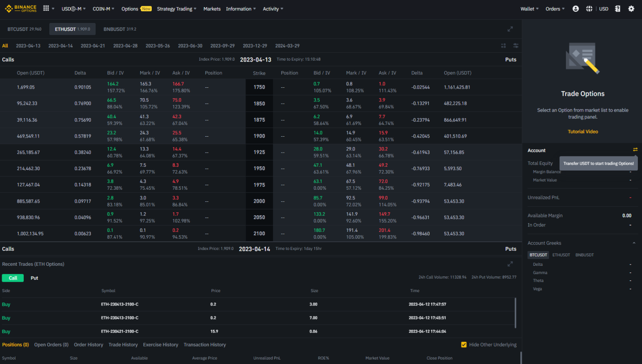
Task: Switch to the BTCUSDT market tab
Action: pos(24,29)
